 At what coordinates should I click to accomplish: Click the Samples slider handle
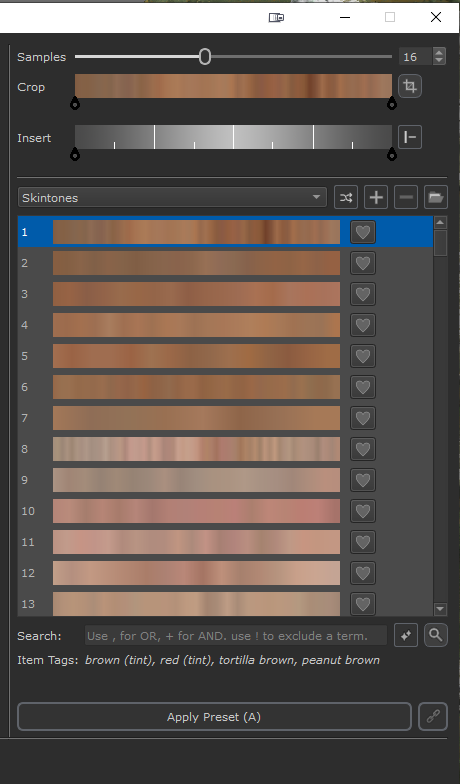pyautogui.click(x=204, y=56)
